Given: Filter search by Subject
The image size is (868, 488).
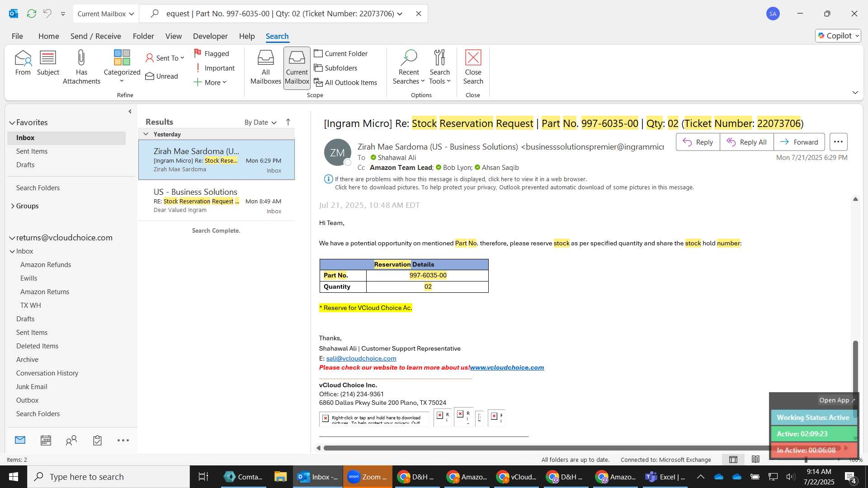Looking at the screenshot, I should (48, 63).
